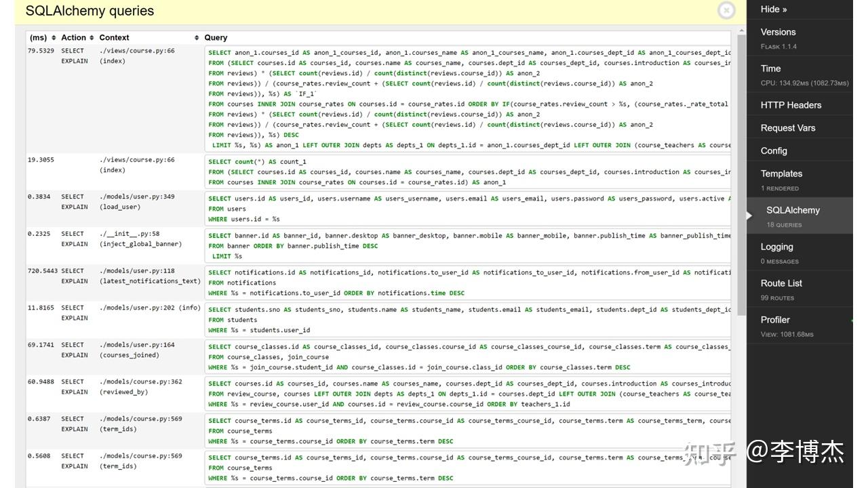Click EXPLAIN link for the load_user query
Image resolution: width=868 pixels, height=488 pixels.
(75, 207)
